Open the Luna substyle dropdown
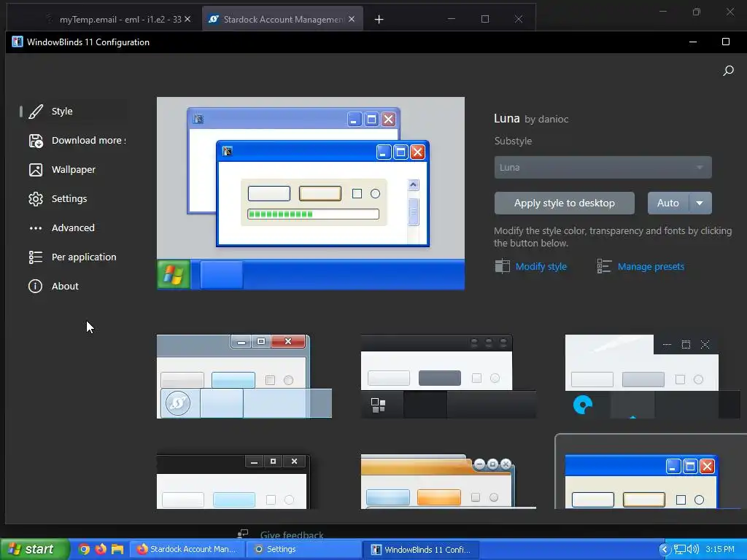This screenshot has width=747, height=560. coord(603,167)
